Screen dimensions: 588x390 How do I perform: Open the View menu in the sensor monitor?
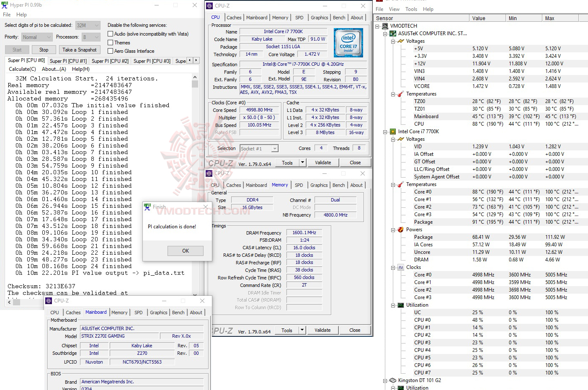[x=394, y=9]
